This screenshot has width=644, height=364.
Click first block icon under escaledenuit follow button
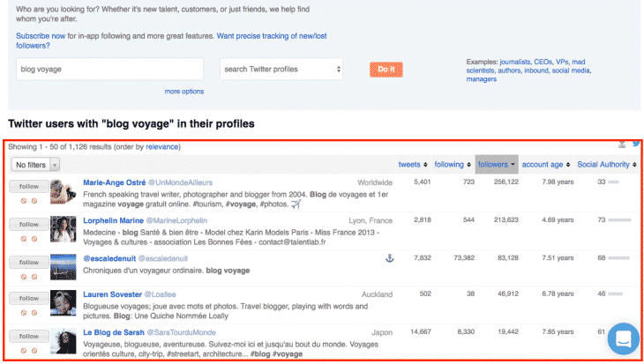coord(23,276)
